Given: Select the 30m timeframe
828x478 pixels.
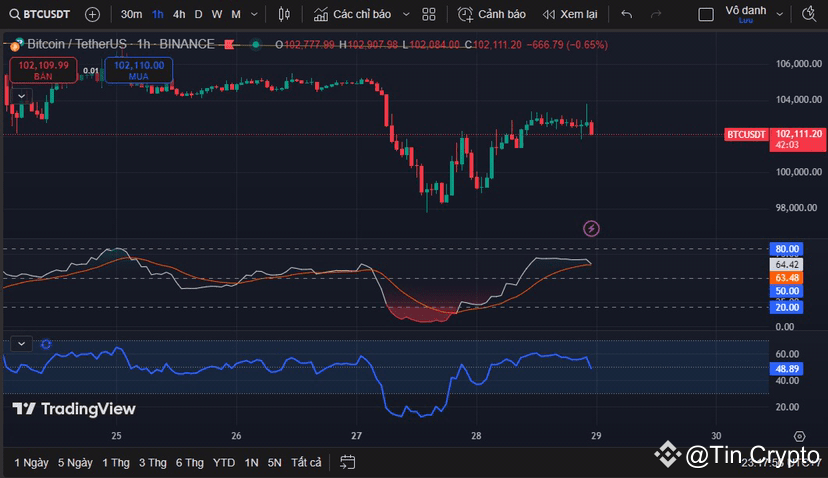Looking at the screenshot, I should click(x=131, y=14).
